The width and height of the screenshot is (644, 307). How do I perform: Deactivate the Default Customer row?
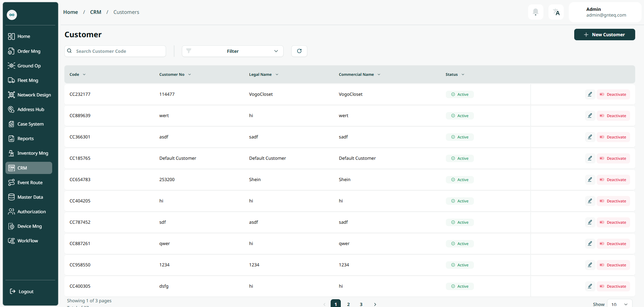pos(613,158)
